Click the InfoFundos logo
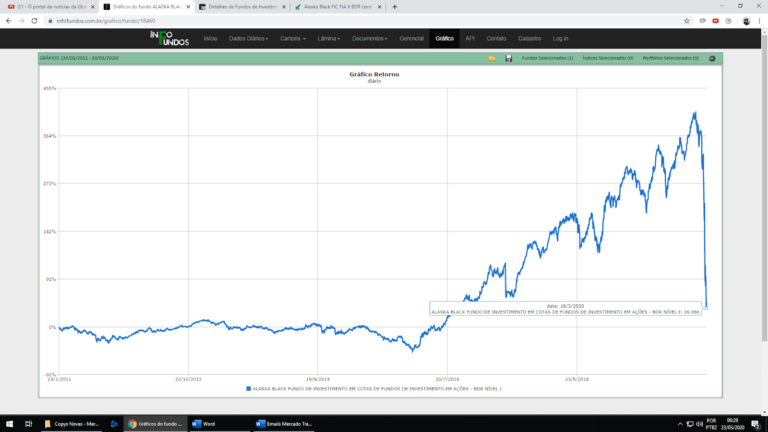Screen dimensions: 768x432 169,38
